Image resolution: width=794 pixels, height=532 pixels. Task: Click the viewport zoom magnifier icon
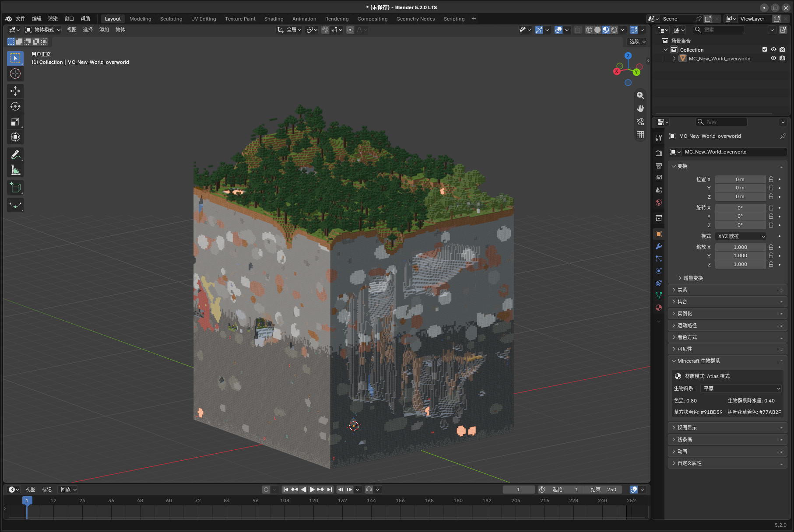(640, 95)
